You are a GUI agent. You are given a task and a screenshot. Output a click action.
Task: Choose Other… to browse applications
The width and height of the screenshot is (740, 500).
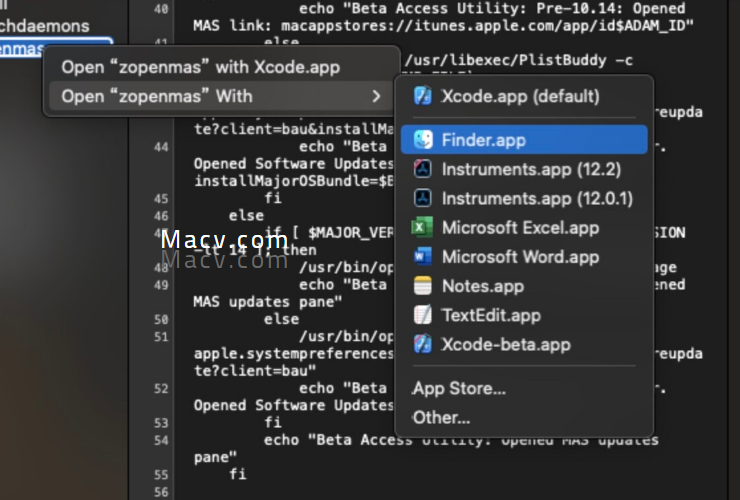pyautogui.click(x=524, y=417)
